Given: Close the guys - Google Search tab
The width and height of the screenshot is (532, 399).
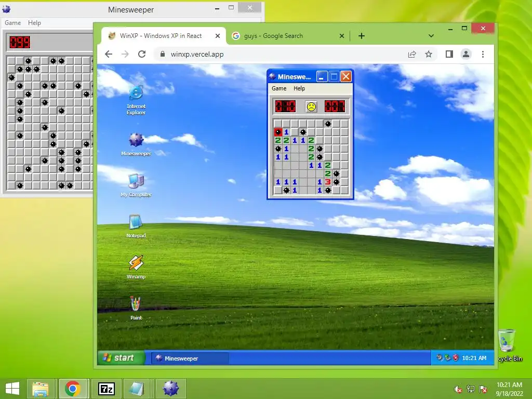Looking at the screenshot, I should click(x=342, y=36).
